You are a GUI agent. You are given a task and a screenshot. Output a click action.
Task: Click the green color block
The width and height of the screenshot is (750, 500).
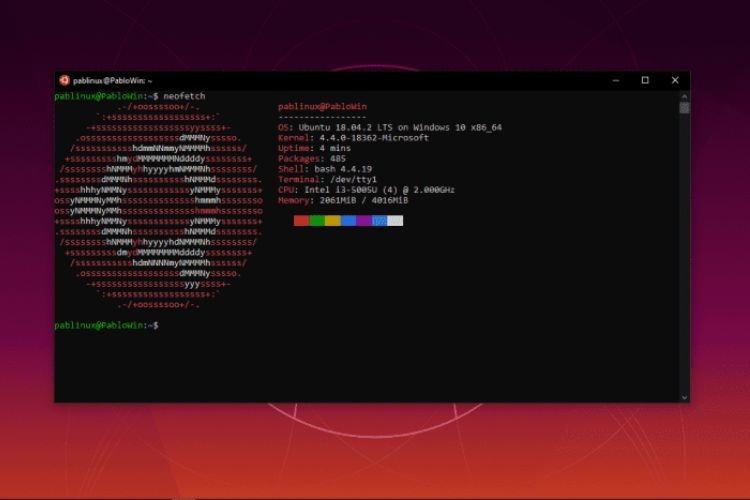[x=317, y=221]
